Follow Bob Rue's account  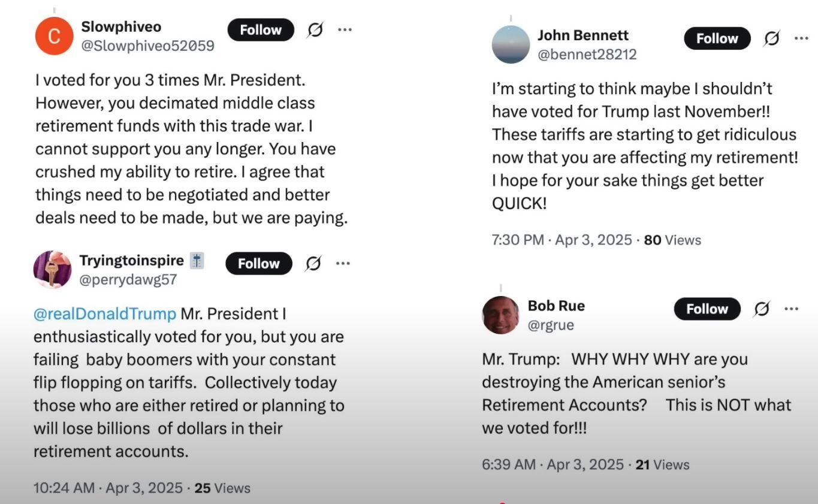(707, 309)
